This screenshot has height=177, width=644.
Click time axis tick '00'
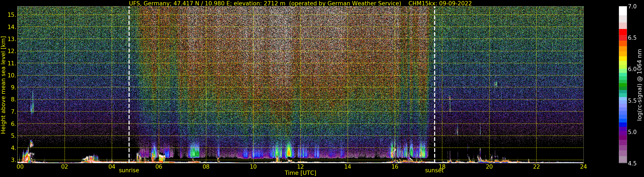20,166
